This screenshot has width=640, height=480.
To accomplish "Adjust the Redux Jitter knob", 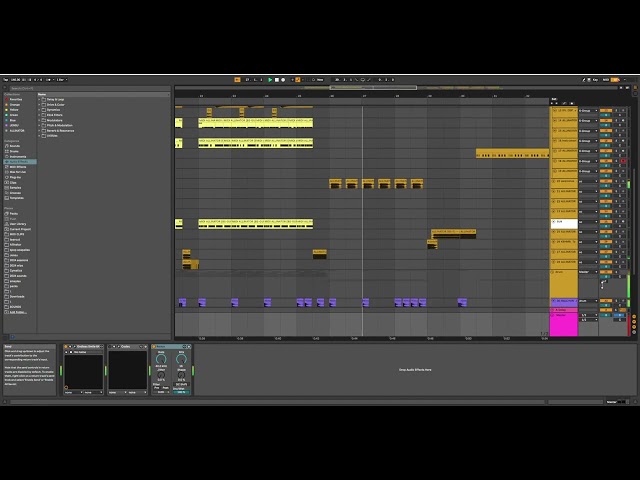I will point(161,374).
